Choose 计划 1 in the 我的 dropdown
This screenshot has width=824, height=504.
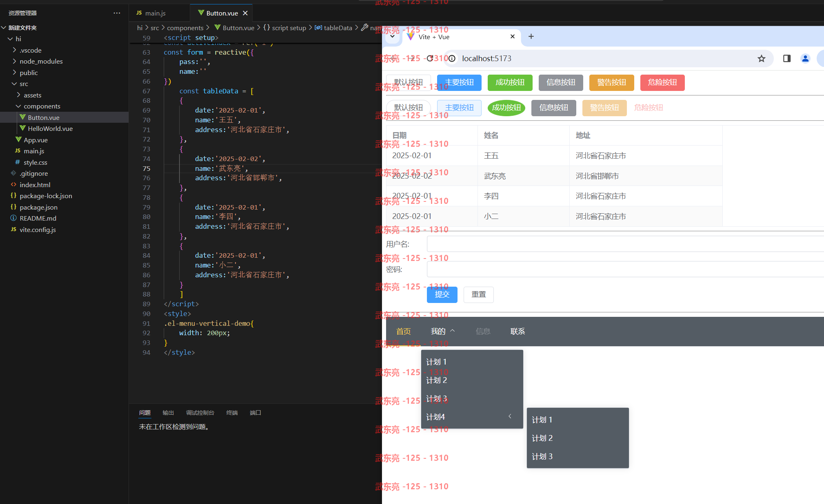(x=472, y=362)
